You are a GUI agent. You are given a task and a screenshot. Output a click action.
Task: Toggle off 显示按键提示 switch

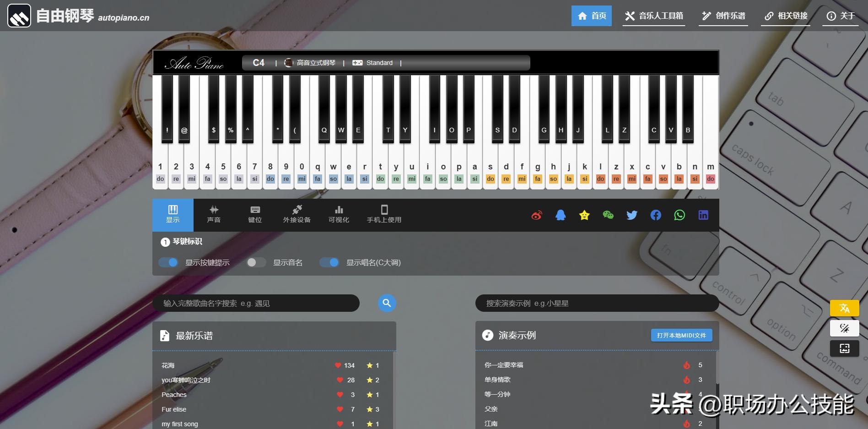point(168,262)
